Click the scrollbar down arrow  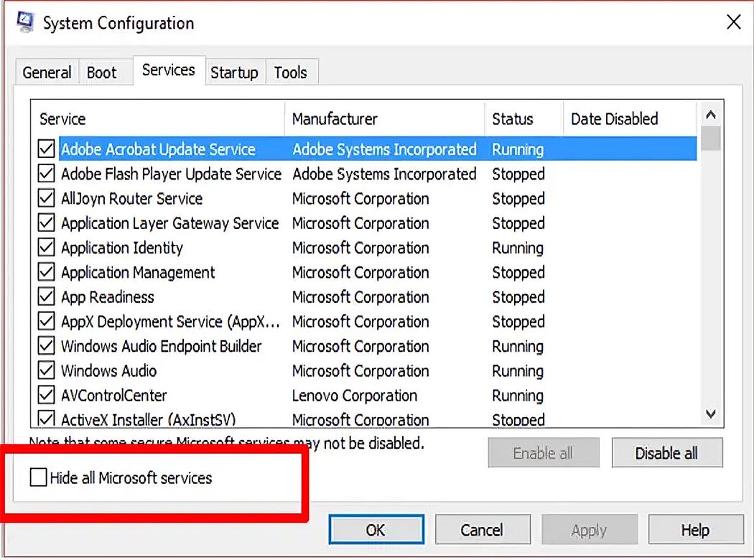click(711, 414)
